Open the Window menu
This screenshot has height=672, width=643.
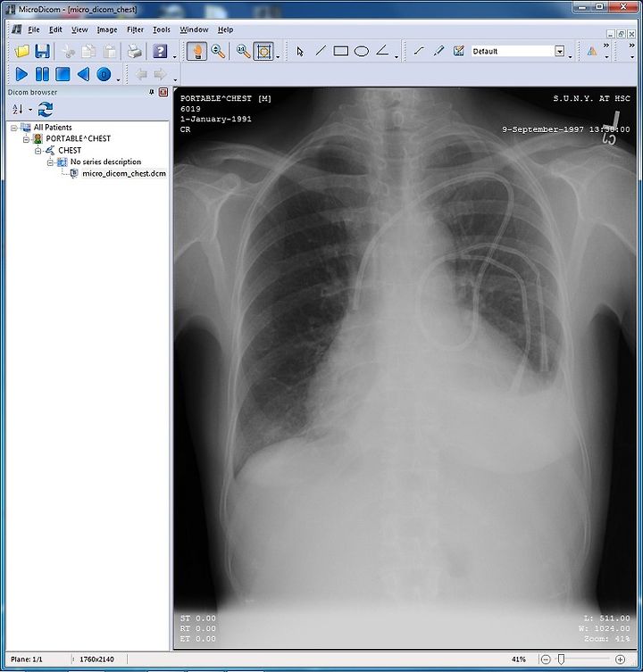pyautogui.click(x=194, y=29)
